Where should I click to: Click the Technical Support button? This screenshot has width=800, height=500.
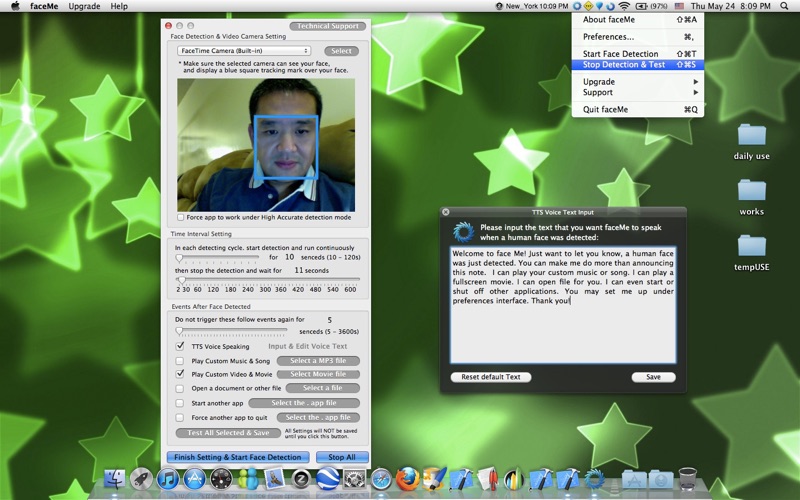click(328, 26)
